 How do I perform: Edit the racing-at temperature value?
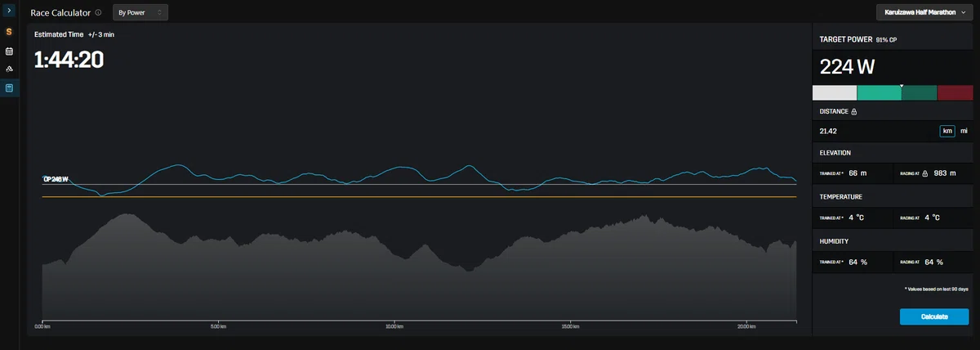933,218
